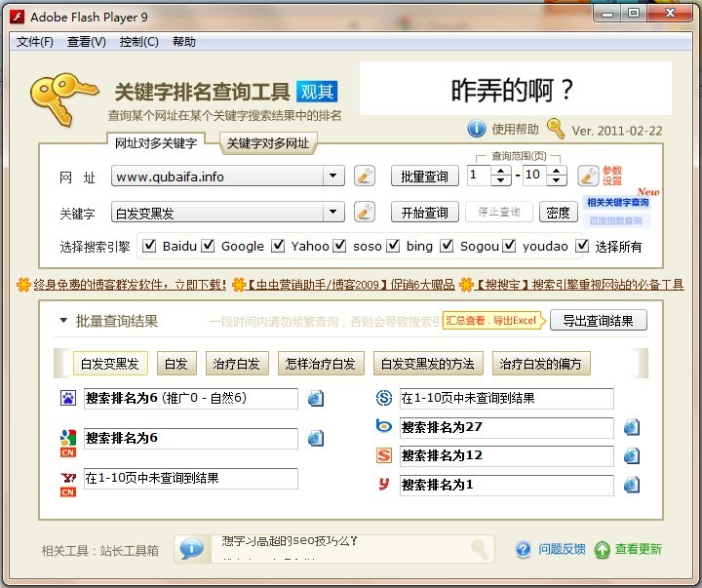Click the Sogou logo icon
Image resolution: width=702 pixels, height=588 pixels.
384,455
